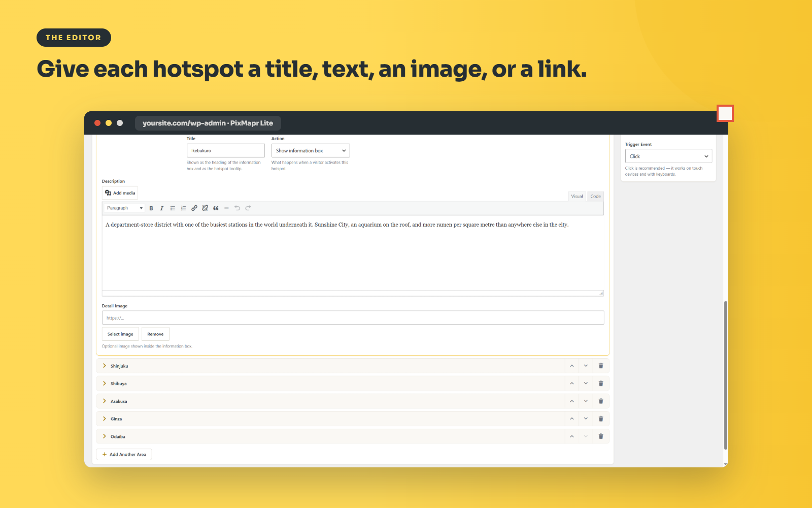The width and height of the screenshot is (812, 508).
Task: Click the page vertical scrollbar
Action: pyautogui.click(x=726, y=375)
